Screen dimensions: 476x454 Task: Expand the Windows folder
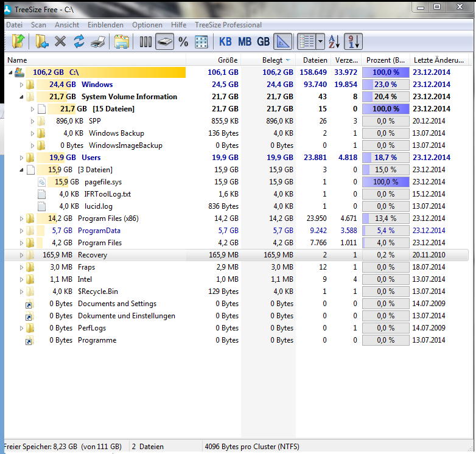click(21, 85)
